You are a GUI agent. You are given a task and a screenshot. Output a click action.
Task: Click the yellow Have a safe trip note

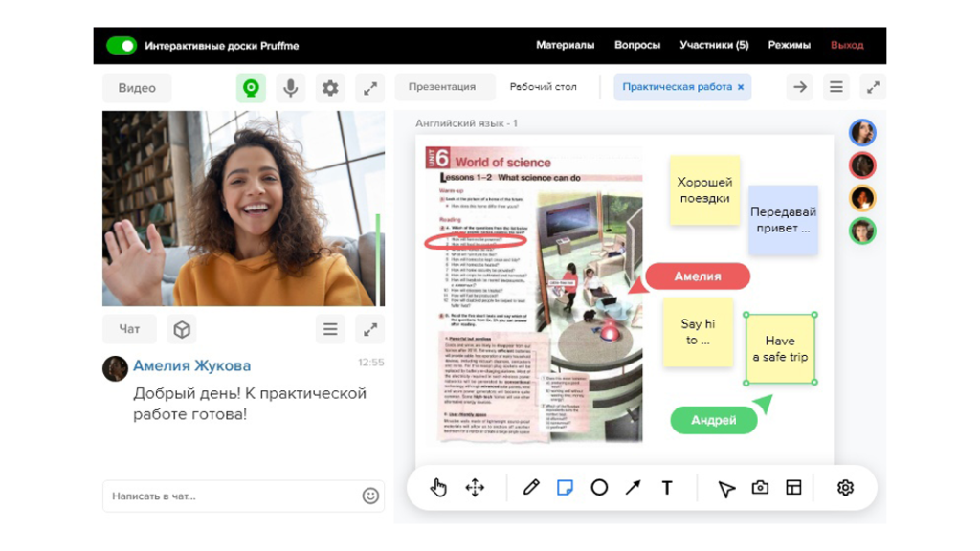pyautogui.click(x=780, y=349)
